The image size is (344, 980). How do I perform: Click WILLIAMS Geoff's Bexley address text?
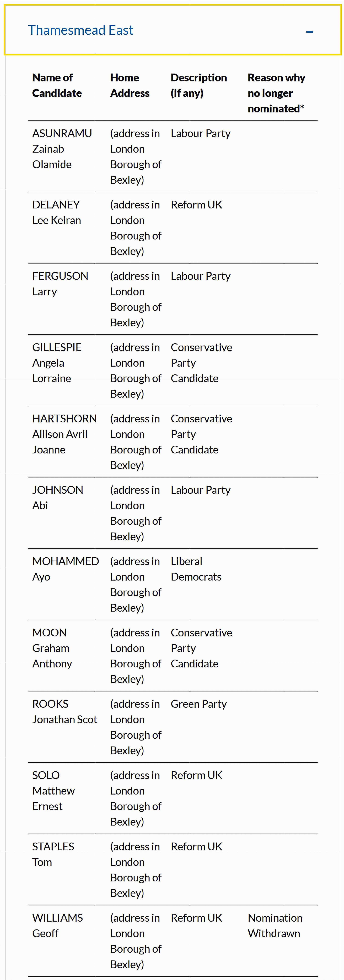pyautogui.click(x=136, y=941)
